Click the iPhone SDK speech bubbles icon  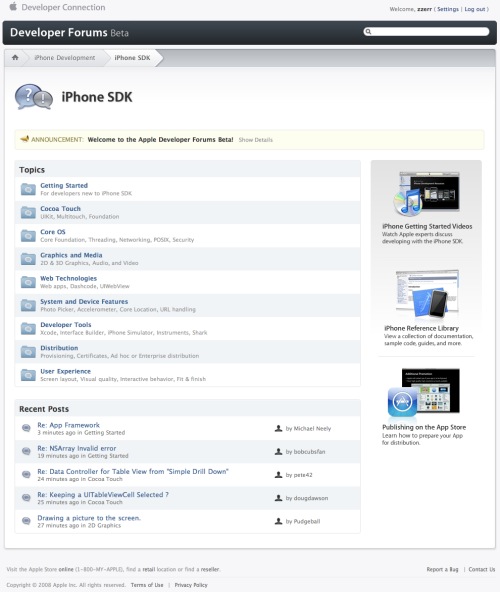[x=34, y=97]
